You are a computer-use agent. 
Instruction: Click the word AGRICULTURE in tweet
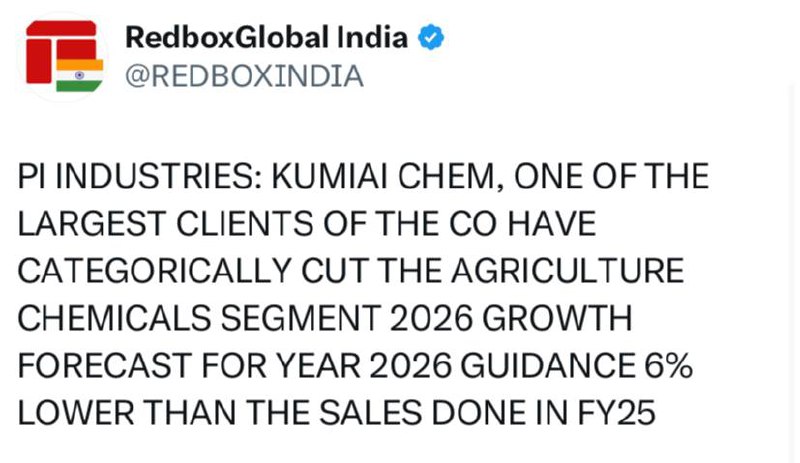[x=567, y=271]
